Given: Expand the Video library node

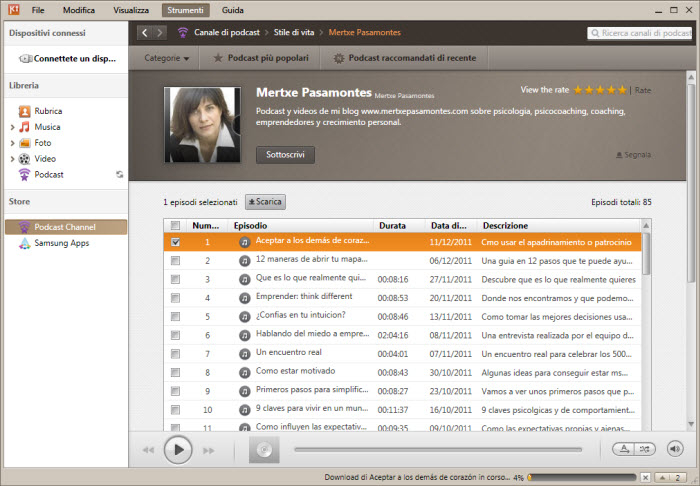Looking at the screenshot, I should tap(12, 159).
